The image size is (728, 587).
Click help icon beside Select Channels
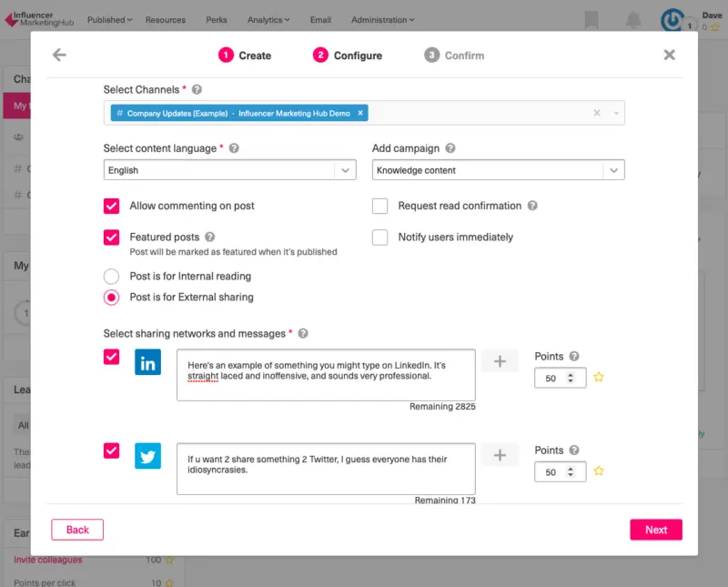197,90
